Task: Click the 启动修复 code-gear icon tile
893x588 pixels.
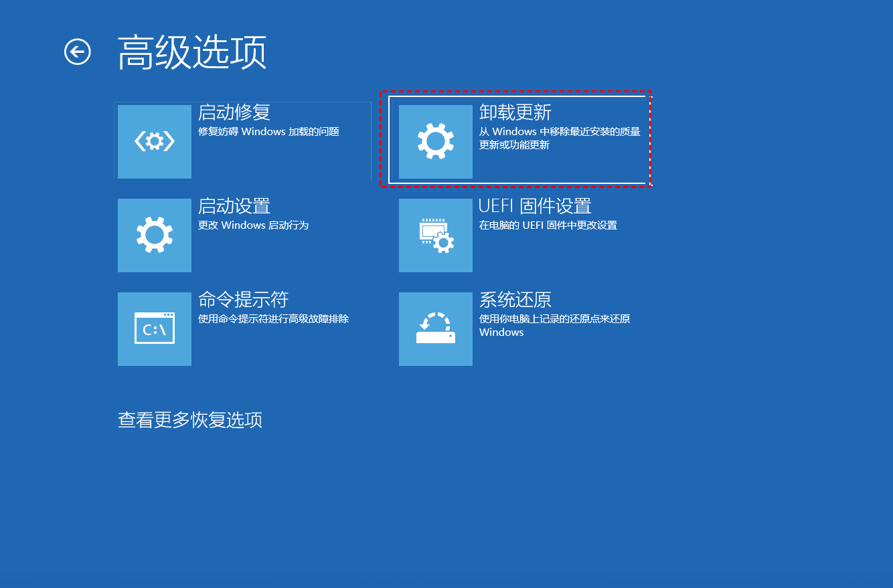Action: pyautogui.click(x=155, y=142)
